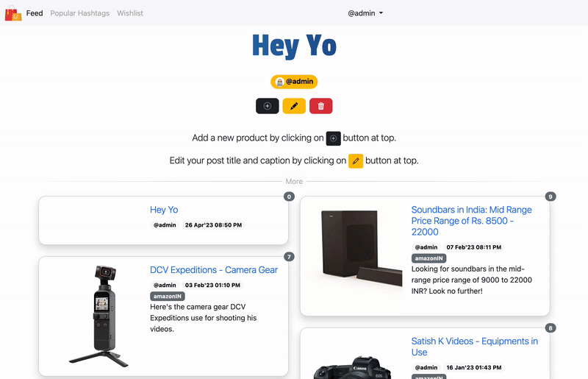Click the yellow pencil edit post button
Screen dimensions: 588x379
tap(294, 106)
